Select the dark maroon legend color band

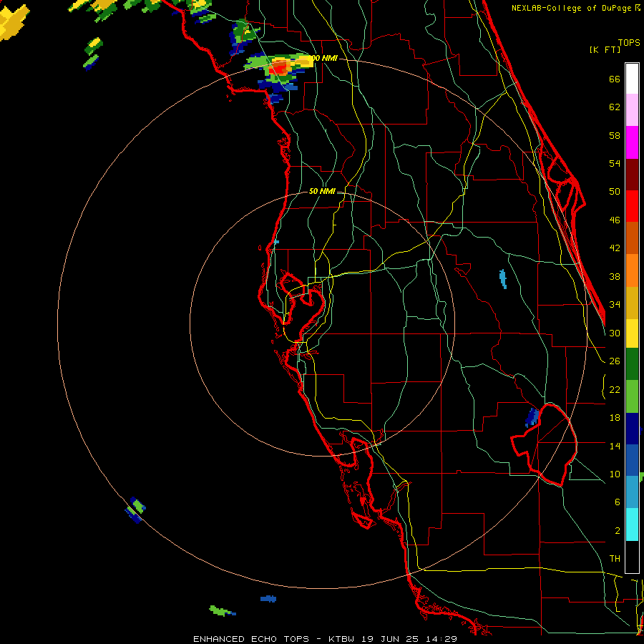[632, 175]
